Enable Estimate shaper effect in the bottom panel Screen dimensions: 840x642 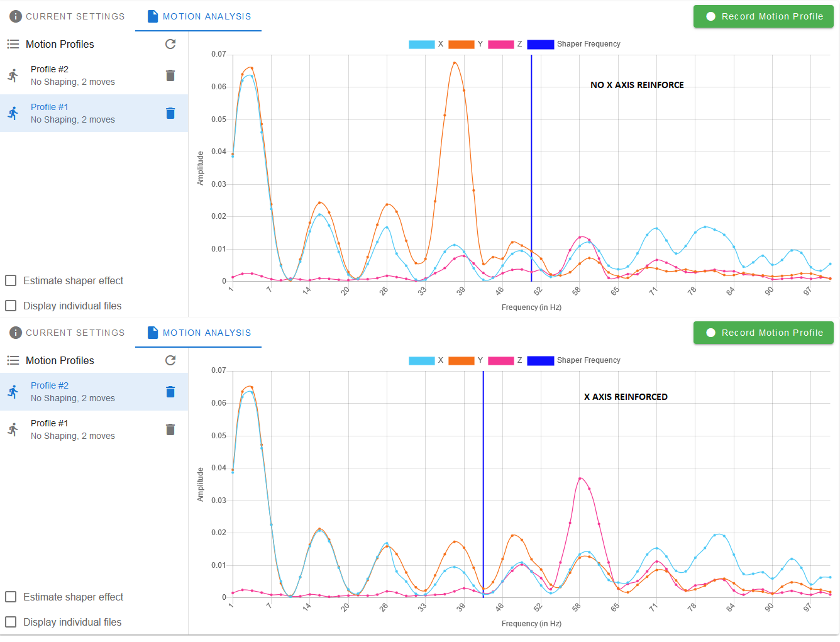click(11, 597)
